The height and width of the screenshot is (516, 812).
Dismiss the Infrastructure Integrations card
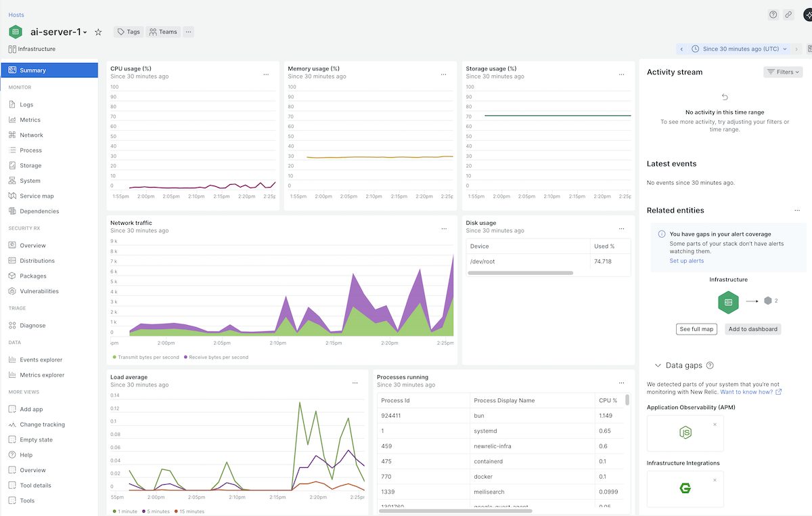tap(715, 480)
